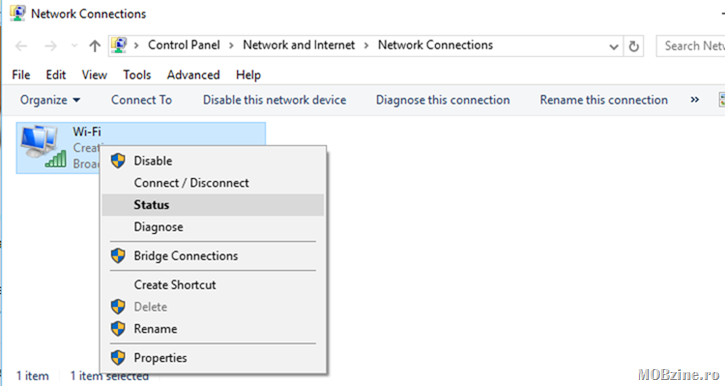The image size is (725, 386).
Task: Open the View menu
Action: 94,75
